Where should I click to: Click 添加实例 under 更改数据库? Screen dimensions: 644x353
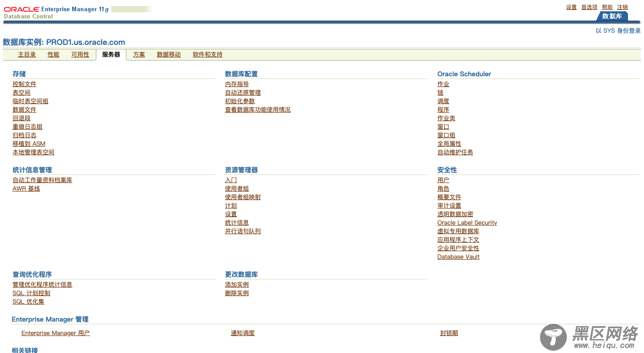point(237,285)
